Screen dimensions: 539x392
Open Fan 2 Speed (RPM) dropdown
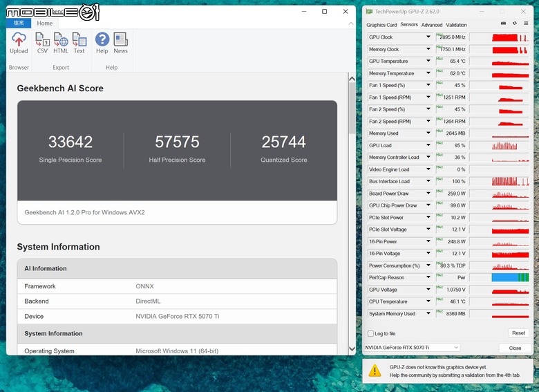pyautogui.click(x=428, y=121)
